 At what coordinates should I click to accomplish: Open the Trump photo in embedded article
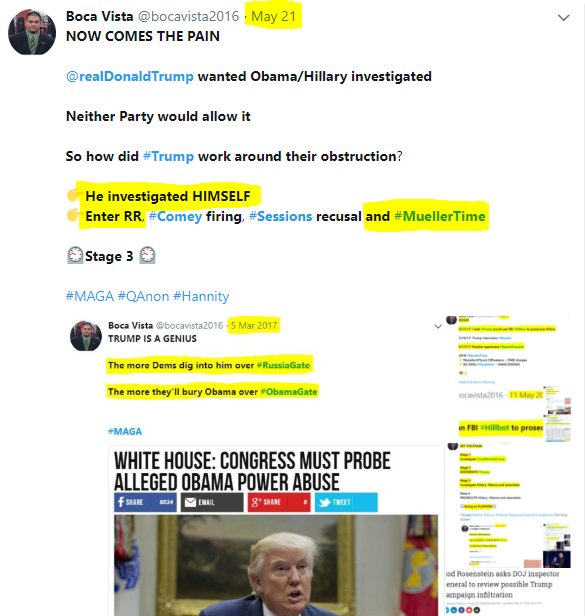[276, 565]
